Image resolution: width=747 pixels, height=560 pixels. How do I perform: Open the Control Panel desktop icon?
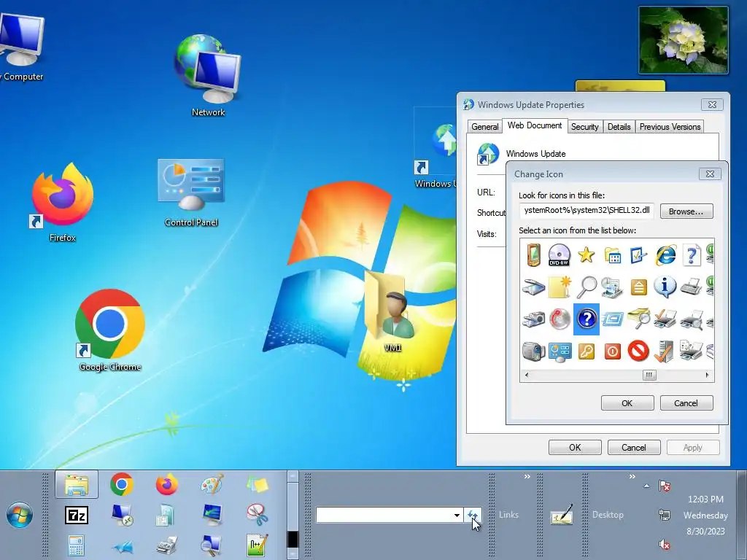(x=191, y=192)
